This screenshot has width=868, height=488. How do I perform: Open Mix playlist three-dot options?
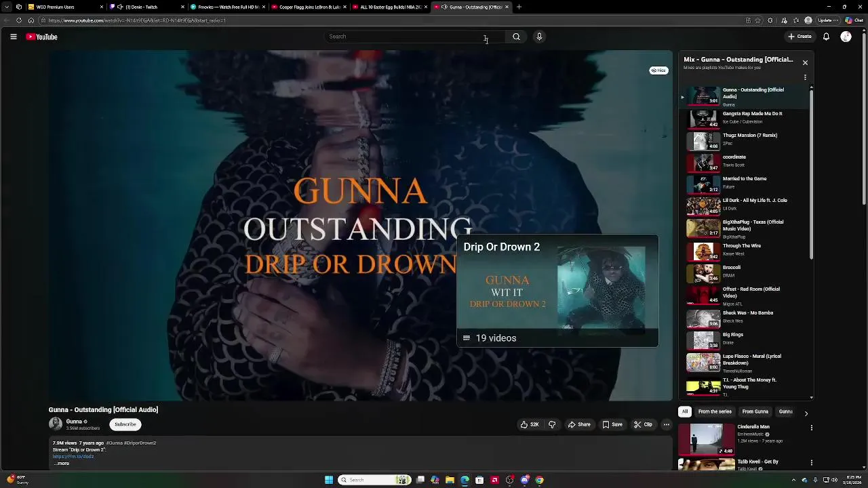pyautogui.click(x=805, y=77)
